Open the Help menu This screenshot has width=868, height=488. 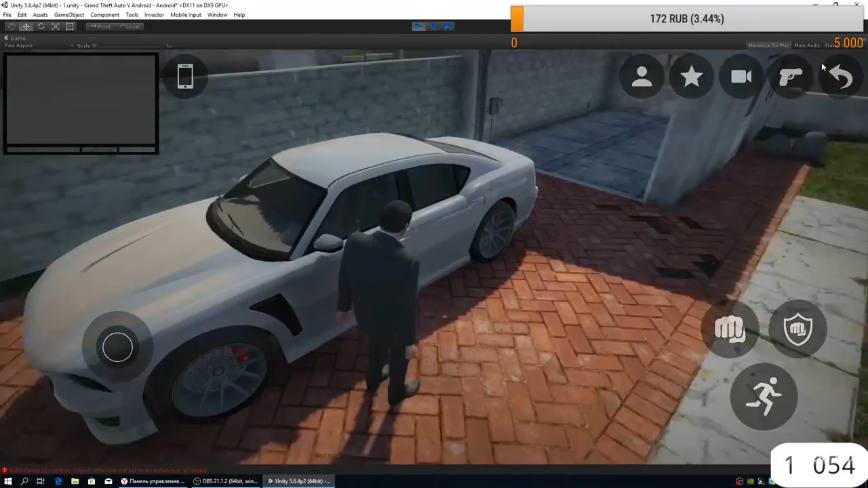(x=239, y=15)
